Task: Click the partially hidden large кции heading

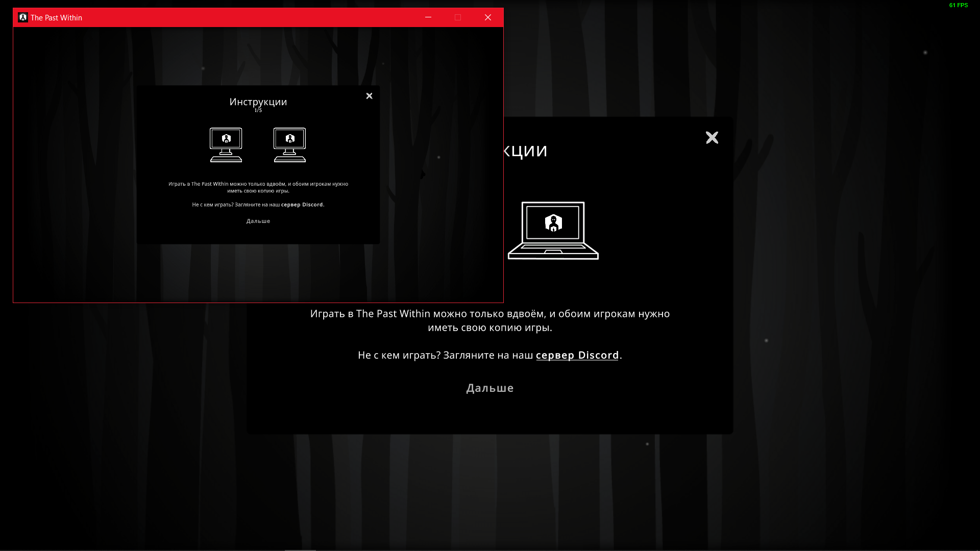Action: tap(525, 151)
